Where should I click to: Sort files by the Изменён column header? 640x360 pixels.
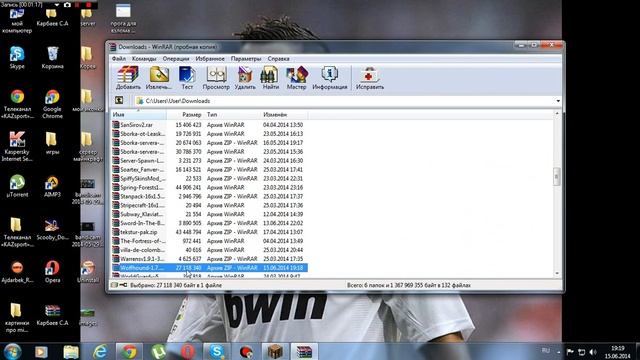[x=284, y=115]
